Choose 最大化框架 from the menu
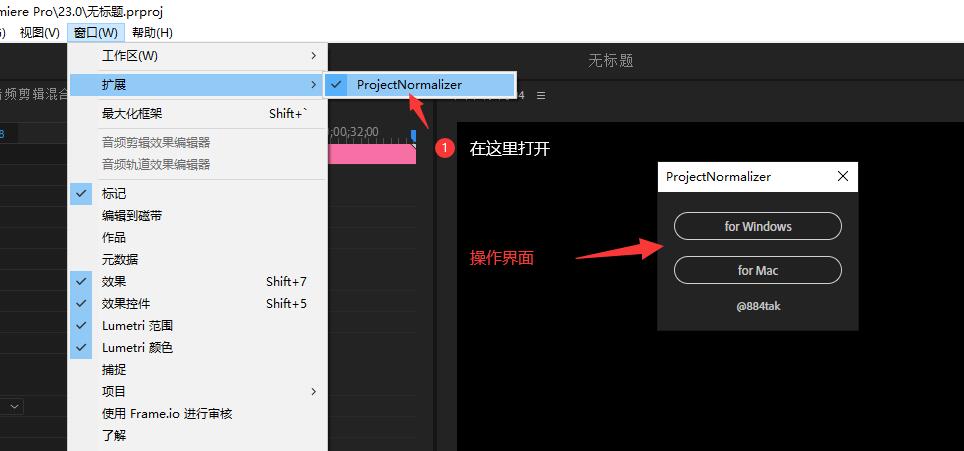964x451 pixels. [x=198, y=114]
